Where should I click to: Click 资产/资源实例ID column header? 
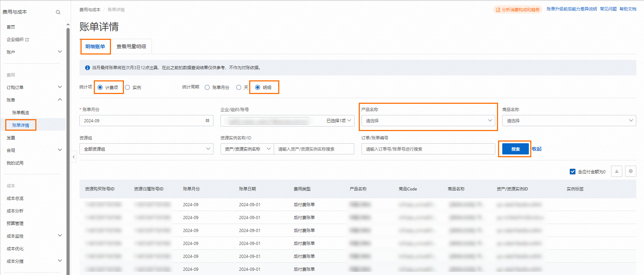point(512,189)
